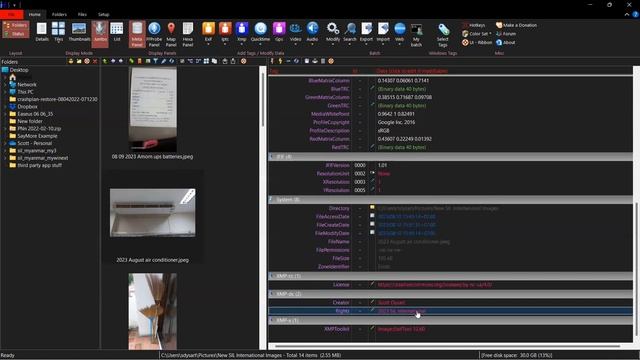Switch to the Folders ribbon tab
Viewport: 640px width, 360px height.
[x=59, y=14]
